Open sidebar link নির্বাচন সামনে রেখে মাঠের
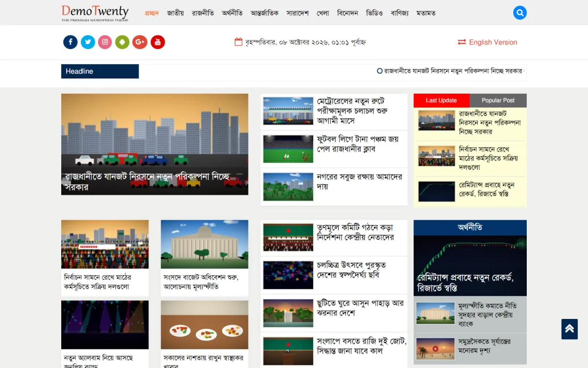 tap(489, 158)
